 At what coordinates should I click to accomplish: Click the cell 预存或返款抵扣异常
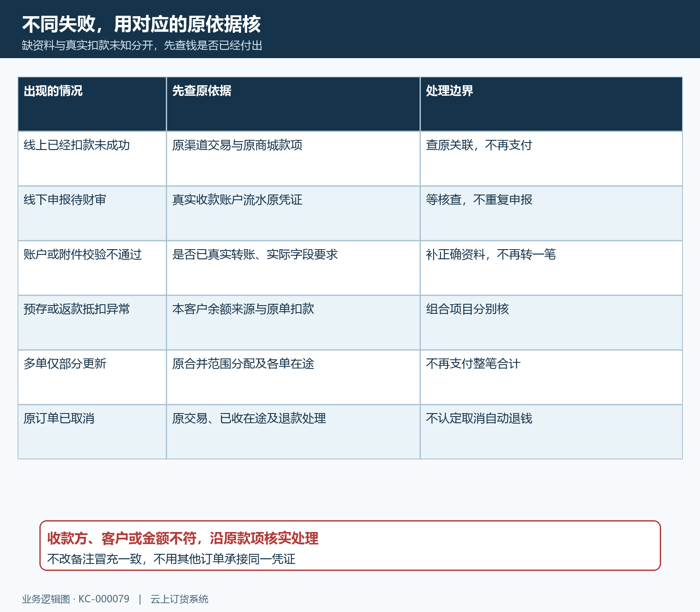(92, 323)
